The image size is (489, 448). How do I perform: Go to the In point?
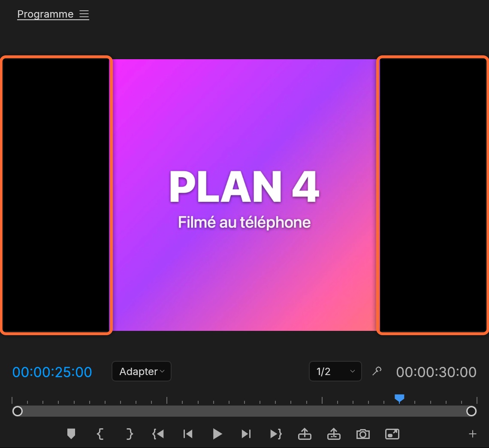pyautogui.click(x=158, y=434)
